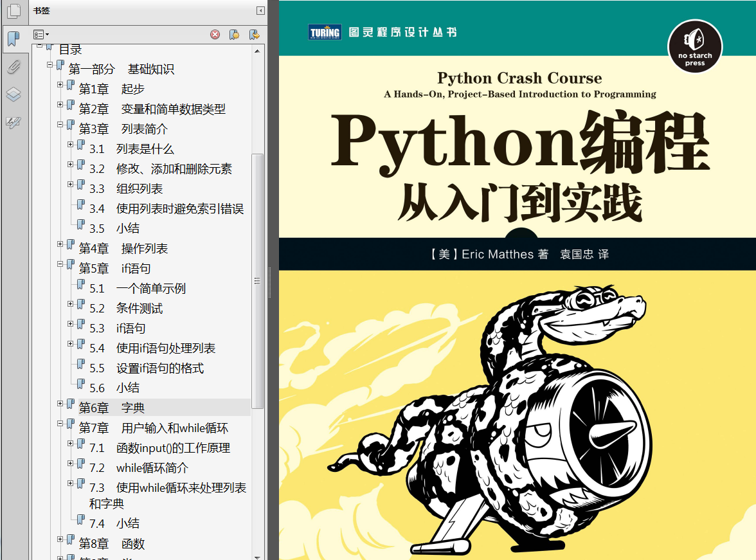Go to 第7章 用户输入和while循环 bookmark

(x=153, y=428)
